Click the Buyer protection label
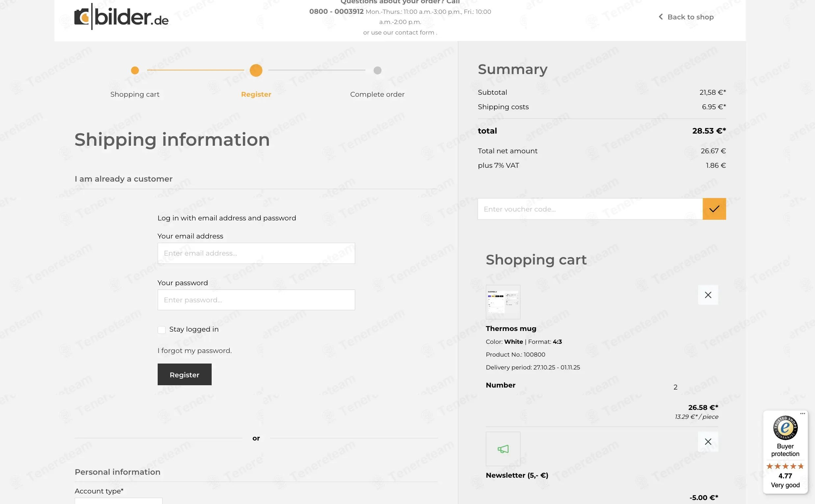Viewport: 815px width, 504px height. (x=785, y=450)
